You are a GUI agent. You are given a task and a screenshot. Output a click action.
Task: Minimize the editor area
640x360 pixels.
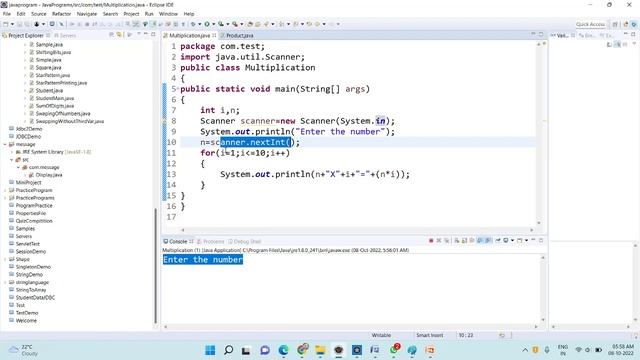[x=533, y=34]
